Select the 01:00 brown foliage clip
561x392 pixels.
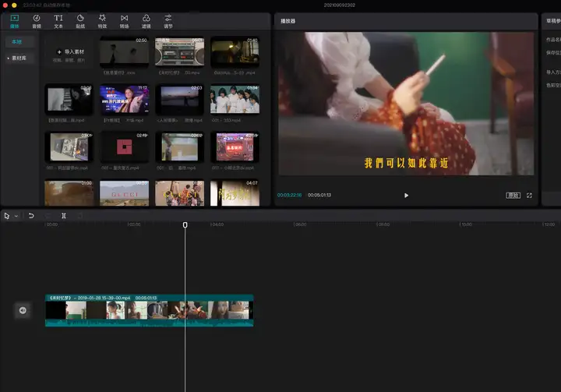click(x=69, y=193)
